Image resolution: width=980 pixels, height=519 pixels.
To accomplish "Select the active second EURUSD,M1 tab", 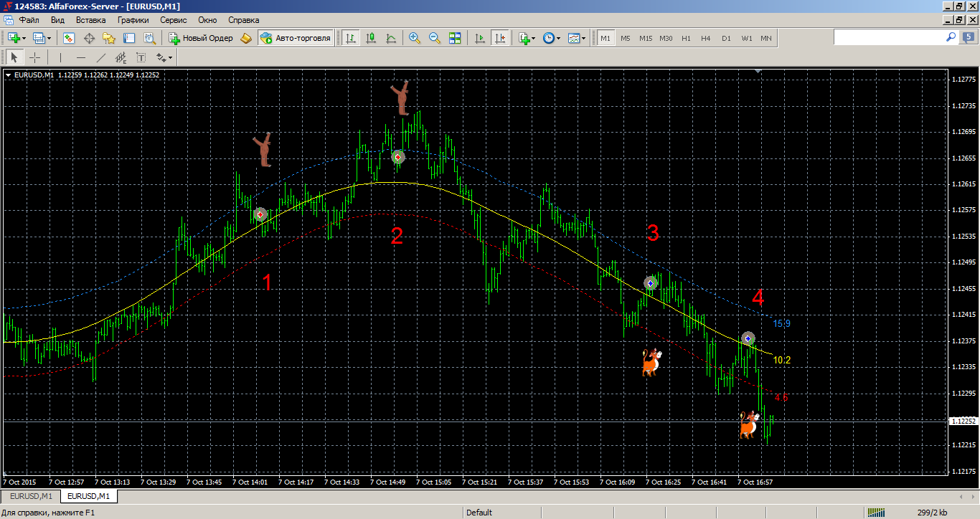I will point(89,496).
